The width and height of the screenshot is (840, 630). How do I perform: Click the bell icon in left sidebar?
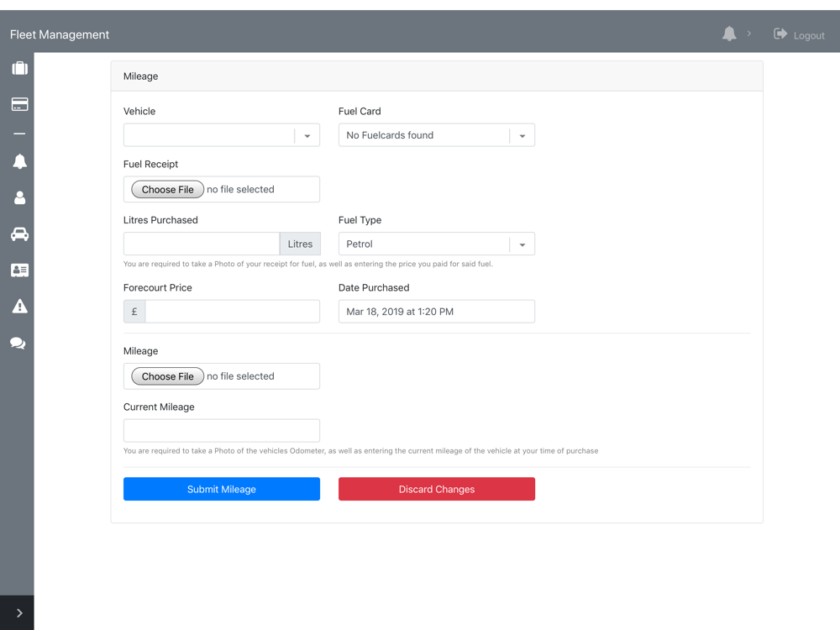(19, 161)
